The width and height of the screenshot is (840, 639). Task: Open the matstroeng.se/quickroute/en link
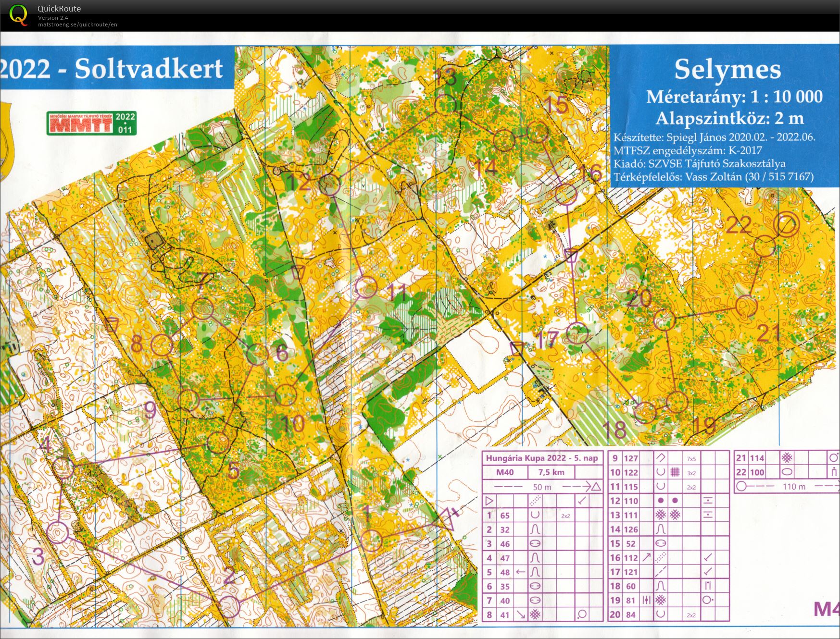pyautogui.click(x=77, y=25)
